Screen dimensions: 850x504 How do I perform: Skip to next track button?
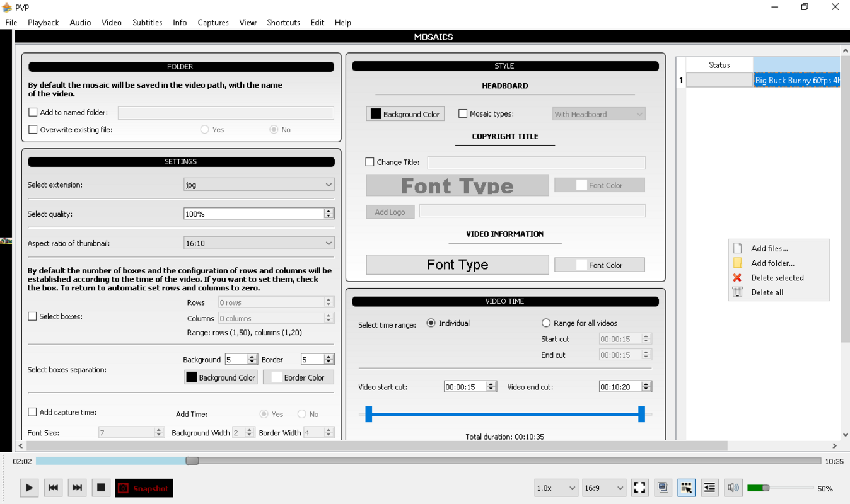click(x=77, y=488)
